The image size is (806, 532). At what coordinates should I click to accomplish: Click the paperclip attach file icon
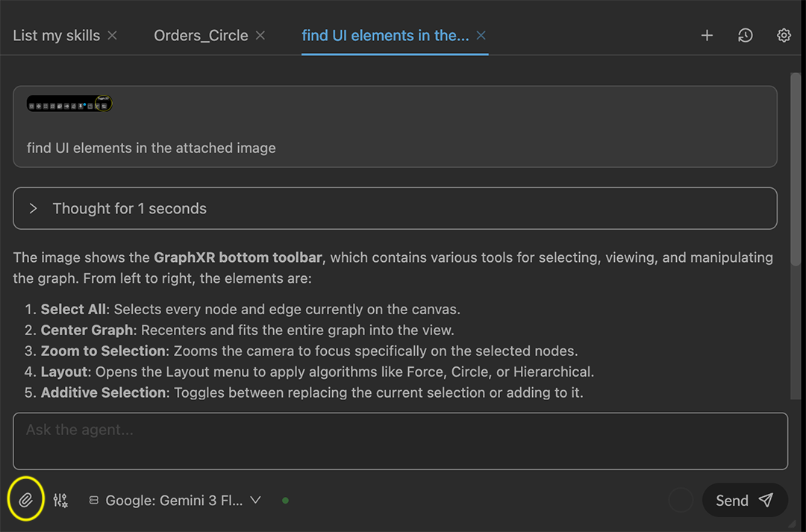25,500
